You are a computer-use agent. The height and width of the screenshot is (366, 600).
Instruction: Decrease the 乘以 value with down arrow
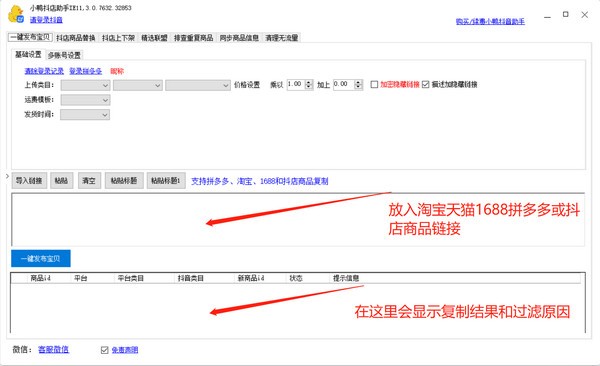point(309,87)
